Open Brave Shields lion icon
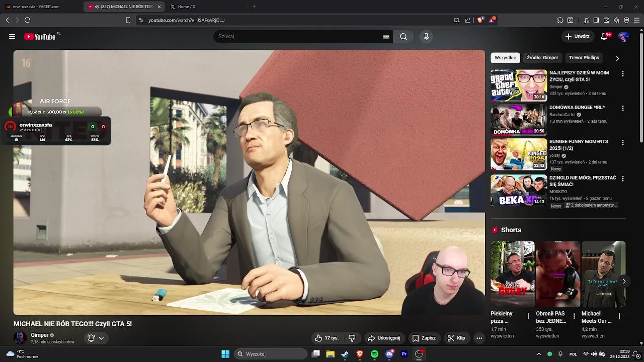 (480, 20)
